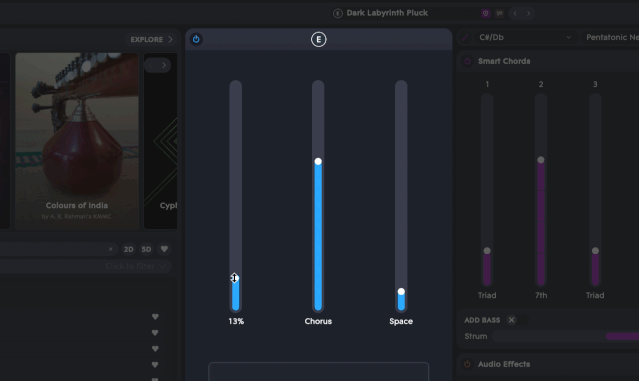The width and height of the screenshot is (639, 381).
Task: Expand the Click to filter dropdown
Action: (x=136, y=266)
